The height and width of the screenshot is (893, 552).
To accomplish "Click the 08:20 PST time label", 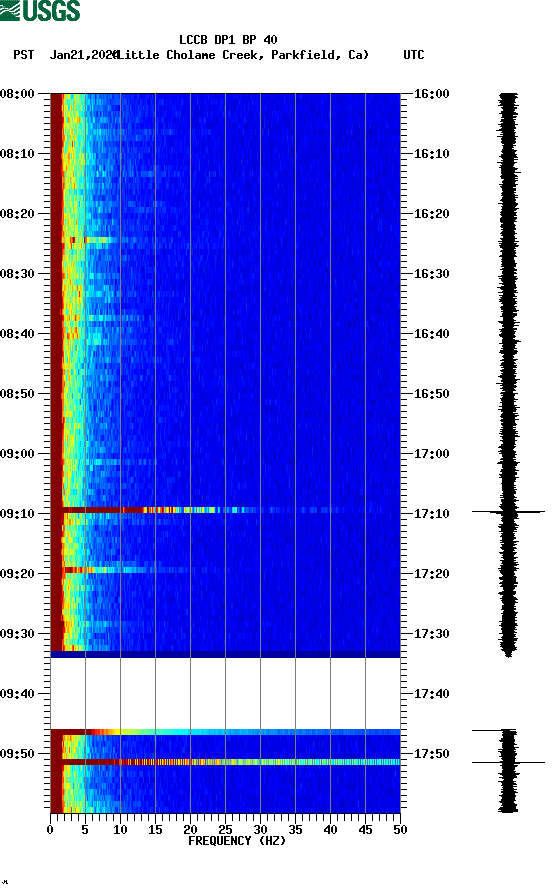I will tap(17, 214).
